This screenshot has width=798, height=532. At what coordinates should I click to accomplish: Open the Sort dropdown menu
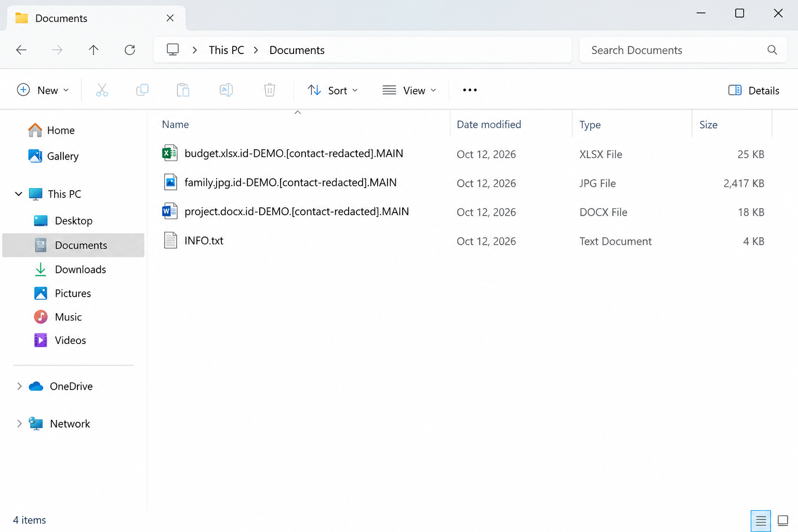[332, 90]
